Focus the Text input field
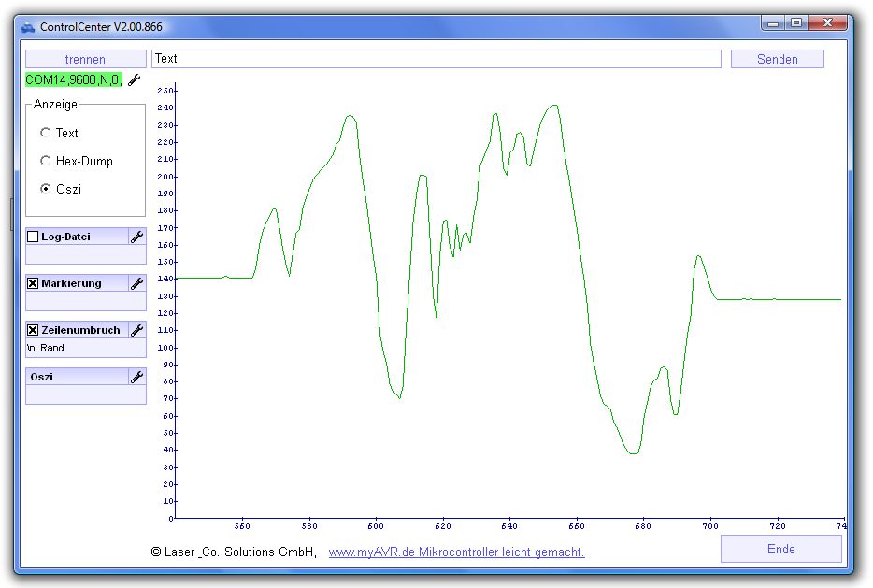 click(x=436, y=59)
